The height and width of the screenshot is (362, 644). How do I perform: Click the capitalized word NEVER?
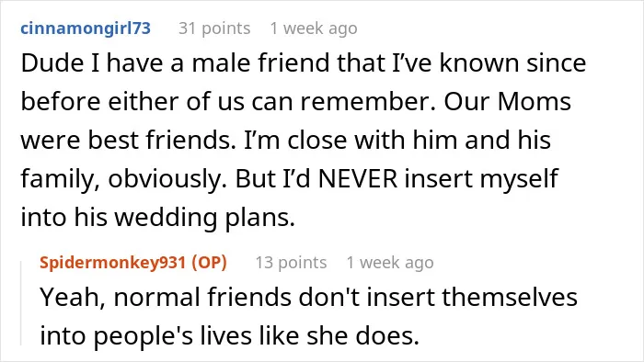(x=358, y=179)
